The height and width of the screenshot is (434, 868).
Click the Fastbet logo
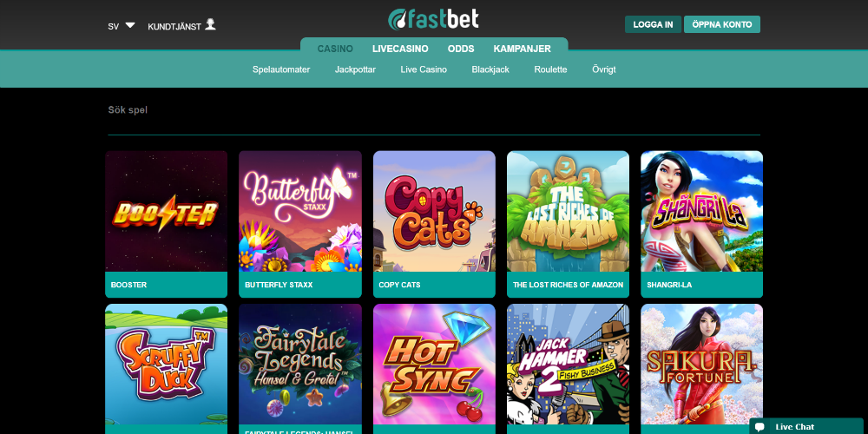pos(433,19)
